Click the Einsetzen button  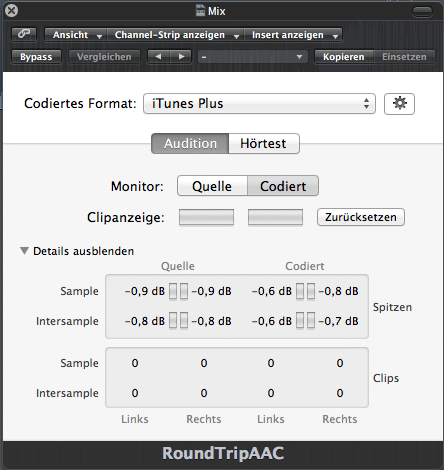(x=404, y=57)
